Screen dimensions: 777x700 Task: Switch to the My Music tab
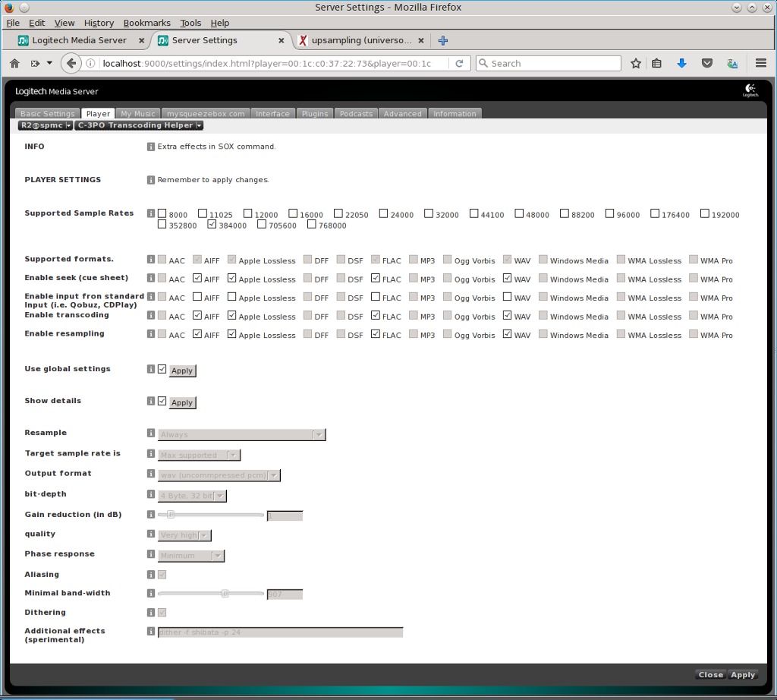pyautogui.click(x=138, y=114)
